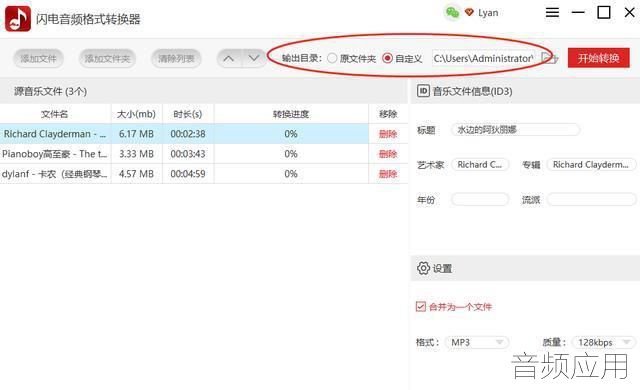Delete the Pianoboy row via 删除
This screenshot has height=390, width=640.
(388, 154)
